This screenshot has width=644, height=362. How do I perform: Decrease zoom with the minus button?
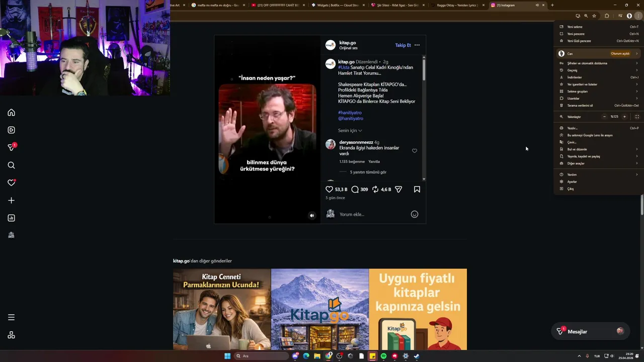click(604, 117)
